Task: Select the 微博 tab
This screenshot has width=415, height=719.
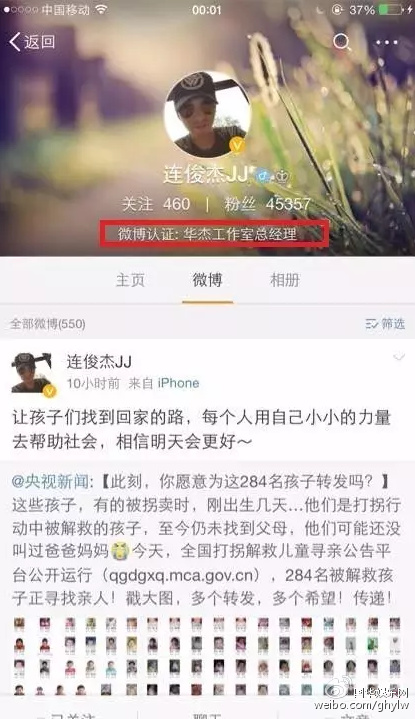Action: [207, 280]
